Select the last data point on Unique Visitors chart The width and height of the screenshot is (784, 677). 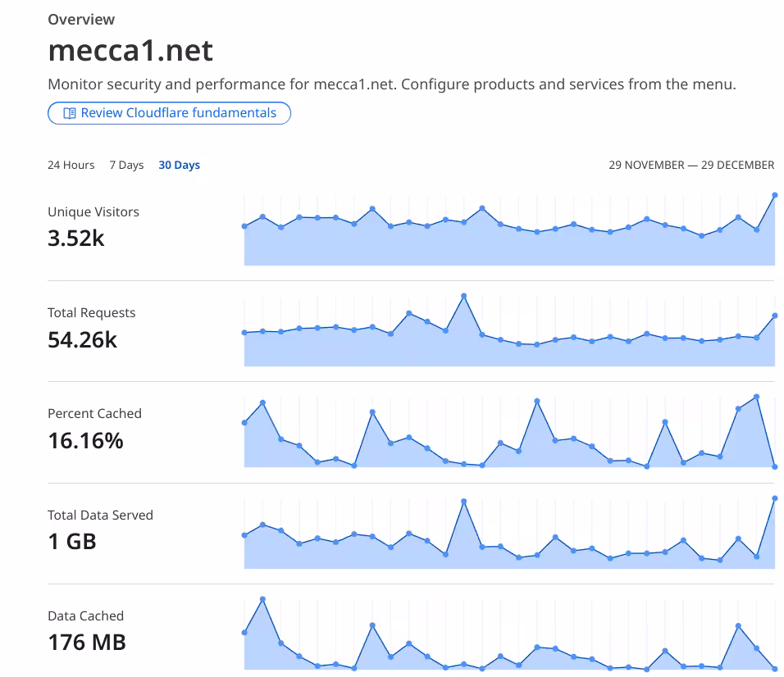click(774, 196)
